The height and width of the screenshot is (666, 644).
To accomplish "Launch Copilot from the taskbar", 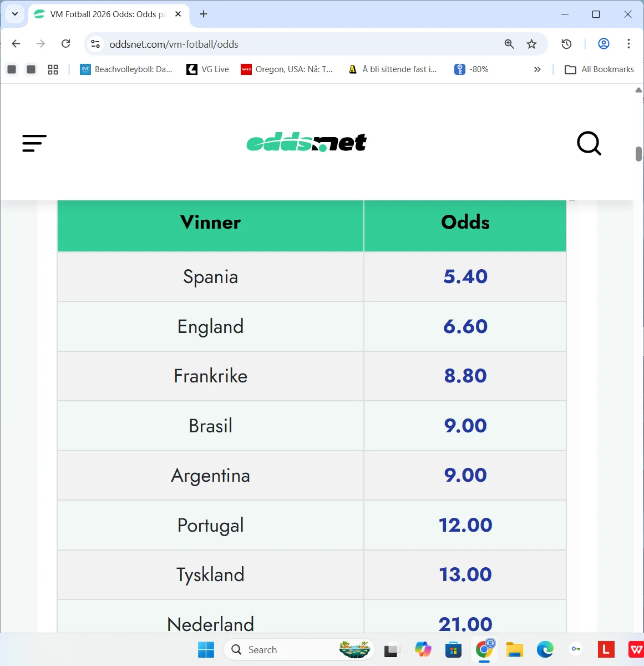I will coord(423,649).
